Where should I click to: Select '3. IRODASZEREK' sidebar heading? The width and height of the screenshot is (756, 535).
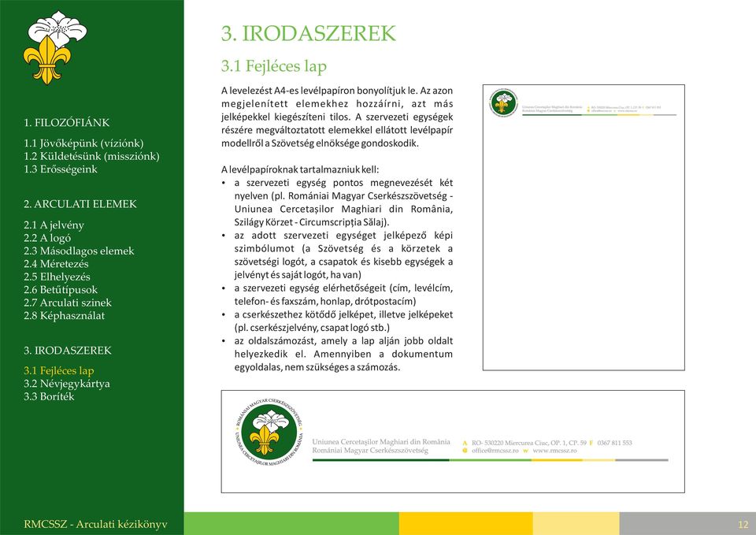pyautogui.click(x=68, y=351)
